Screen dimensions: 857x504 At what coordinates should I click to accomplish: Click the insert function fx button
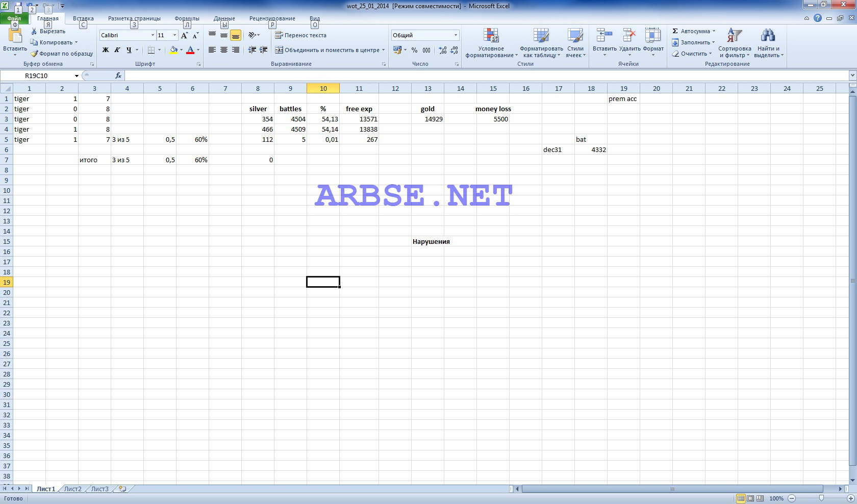[118, 75]
